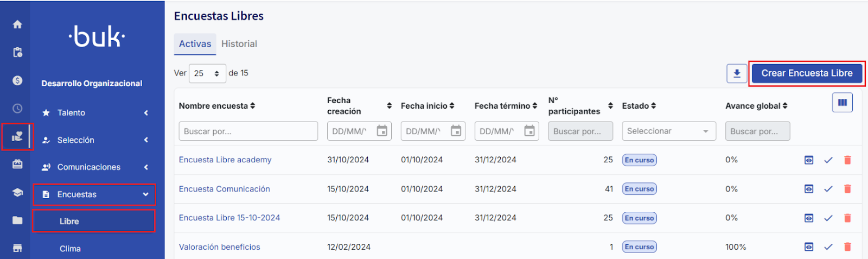
Task: Open the folder icon in left sidebar
Action: click(17, 220)
